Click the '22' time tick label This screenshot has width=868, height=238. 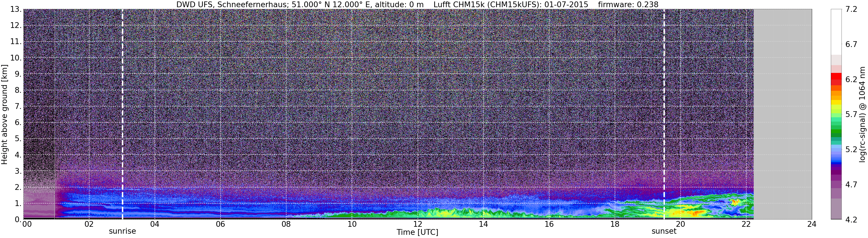pos(746,224)
